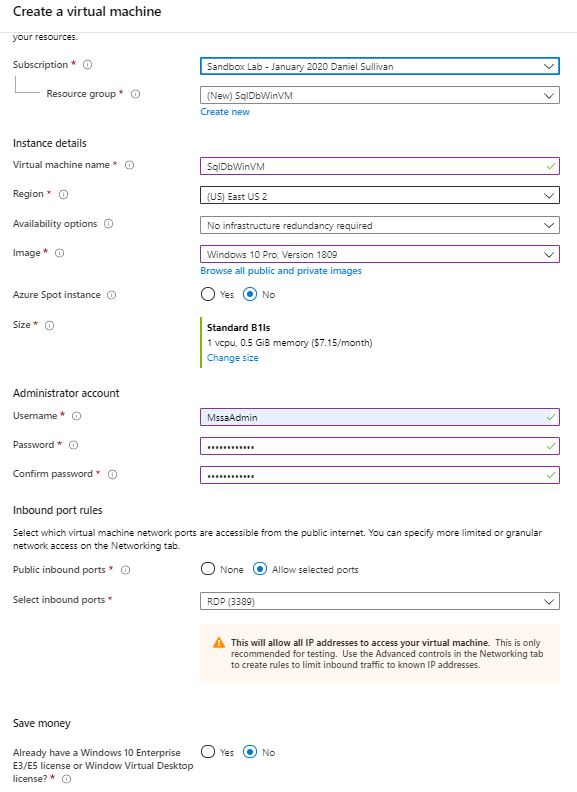
Task: Click info icon for Public inbound ports
Action: 125,570
